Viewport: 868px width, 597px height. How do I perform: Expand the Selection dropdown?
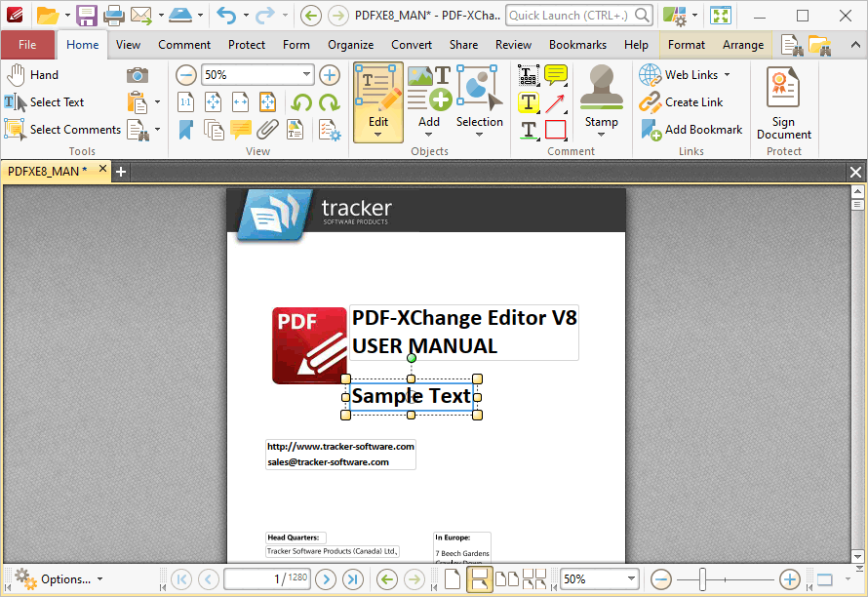tap(480, 135)
